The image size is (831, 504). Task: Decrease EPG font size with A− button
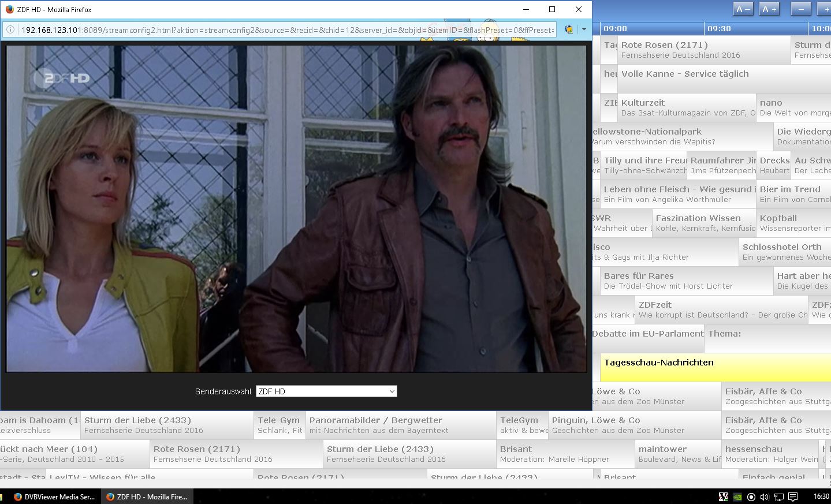pos(743,9)
